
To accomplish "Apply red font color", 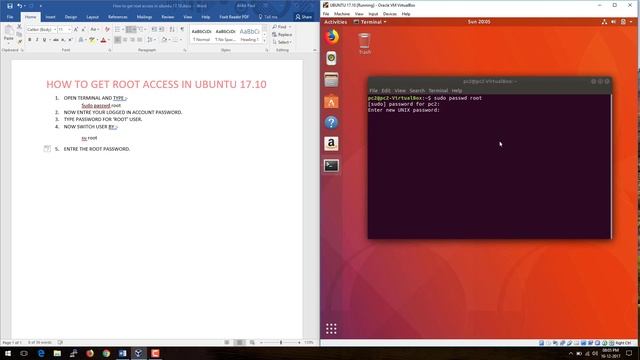I will [x=103, y=40].
